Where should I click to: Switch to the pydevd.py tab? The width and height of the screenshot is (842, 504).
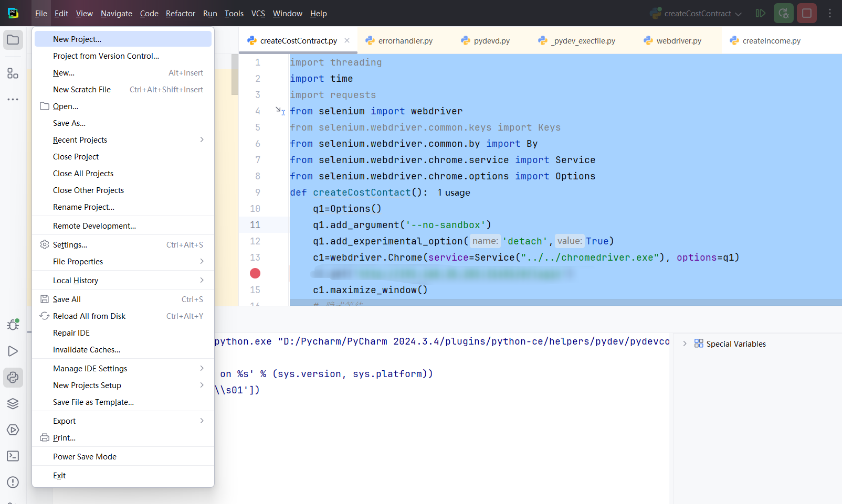coord(486,40)
